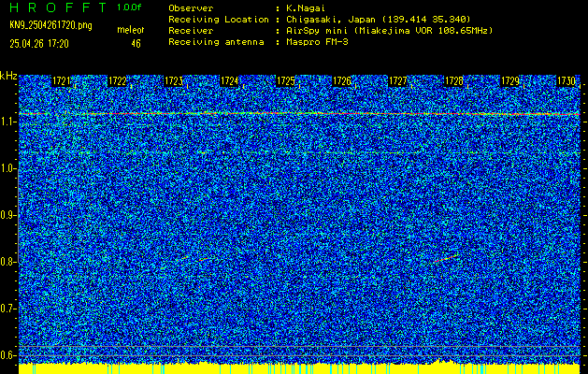Click the HROFFT title text

58,7
